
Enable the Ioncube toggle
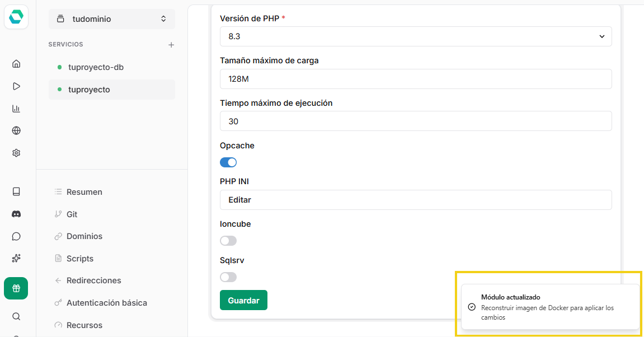228,240
